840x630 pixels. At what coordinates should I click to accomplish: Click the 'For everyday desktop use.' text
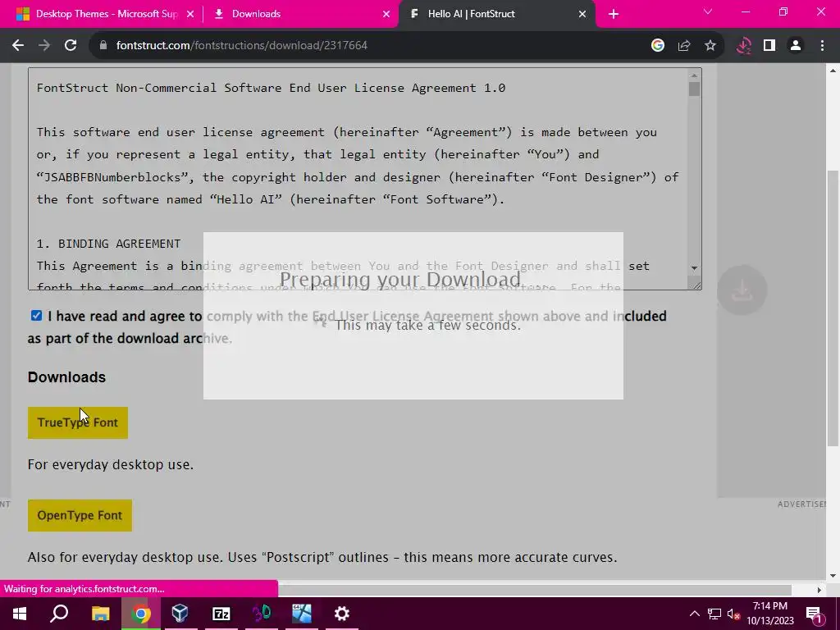pos(111,464)
